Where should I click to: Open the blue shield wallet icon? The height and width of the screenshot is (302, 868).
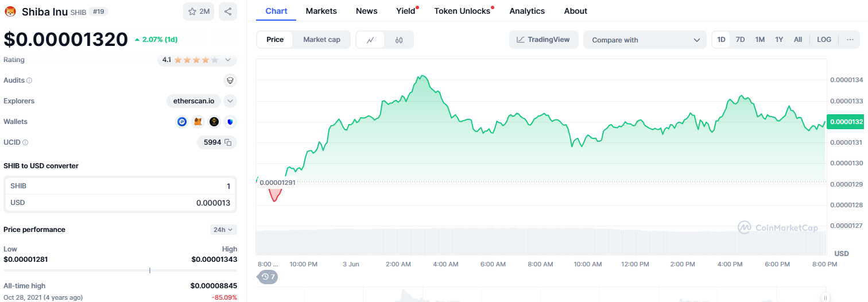230,122
